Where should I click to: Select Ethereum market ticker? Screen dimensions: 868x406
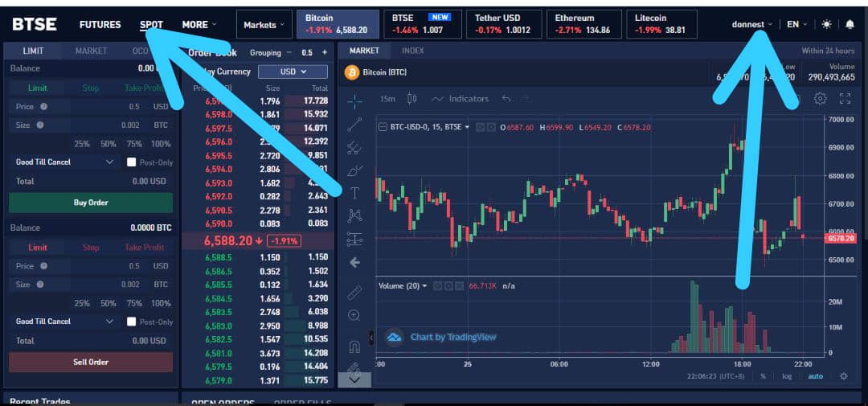coord(584,24)
